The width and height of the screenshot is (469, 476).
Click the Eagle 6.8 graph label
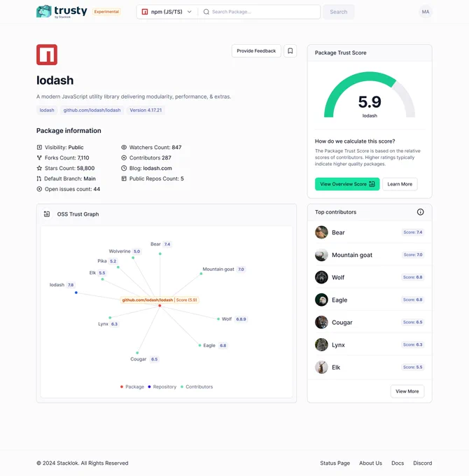click(x=215, y=346)
